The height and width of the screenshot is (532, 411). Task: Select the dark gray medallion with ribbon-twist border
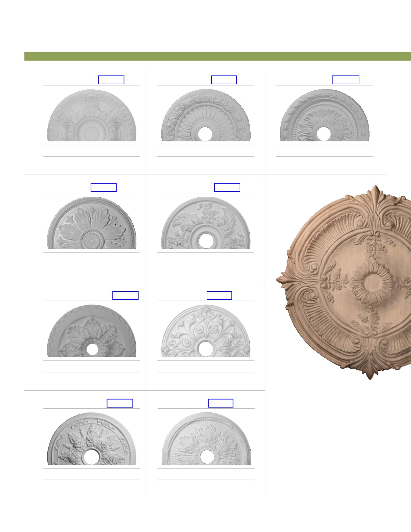(92, 331)
